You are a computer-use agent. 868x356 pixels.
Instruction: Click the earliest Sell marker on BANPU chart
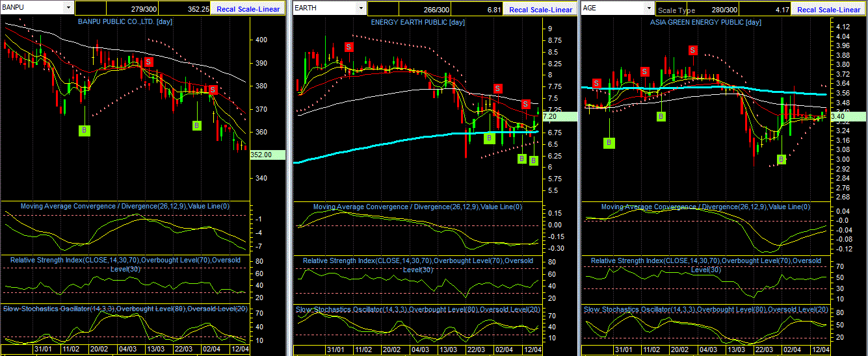[148, 61]
